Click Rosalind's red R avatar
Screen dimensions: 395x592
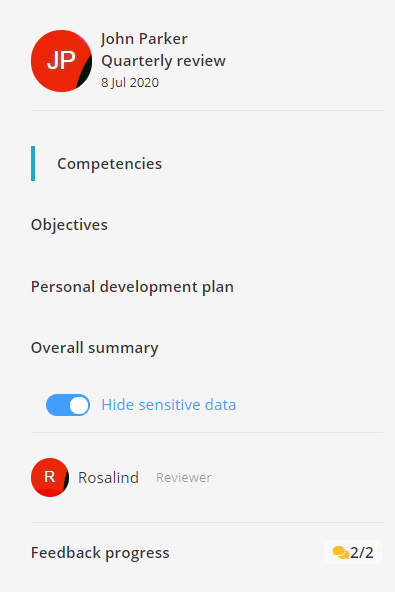click(50, 478)
